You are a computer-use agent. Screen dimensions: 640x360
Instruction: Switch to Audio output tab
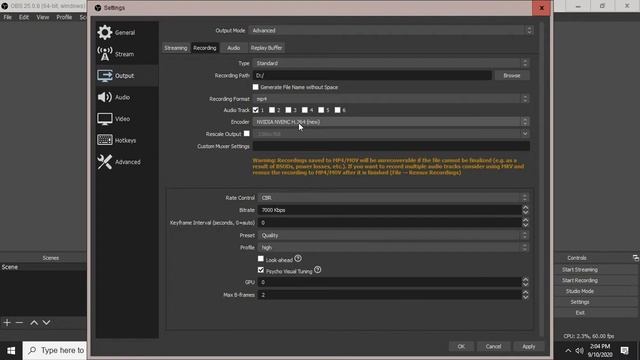click(233, 48)
